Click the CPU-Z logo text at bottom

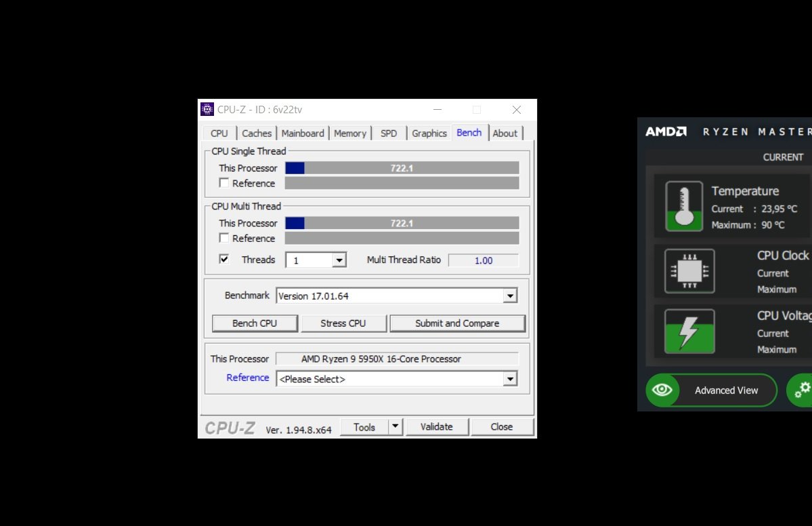pyautogui.click(x=230, y=428)
